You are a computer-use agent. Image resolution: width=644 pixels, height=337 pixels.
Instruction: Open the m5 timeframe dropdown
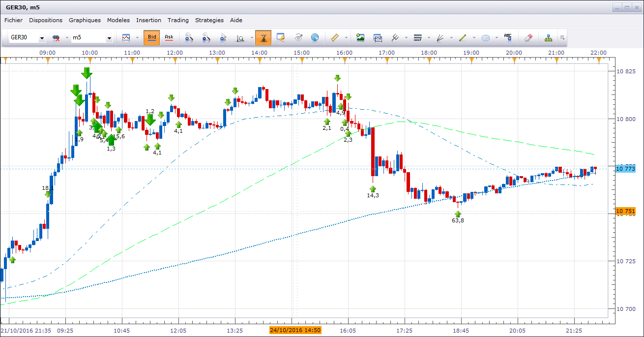(109, 38)
